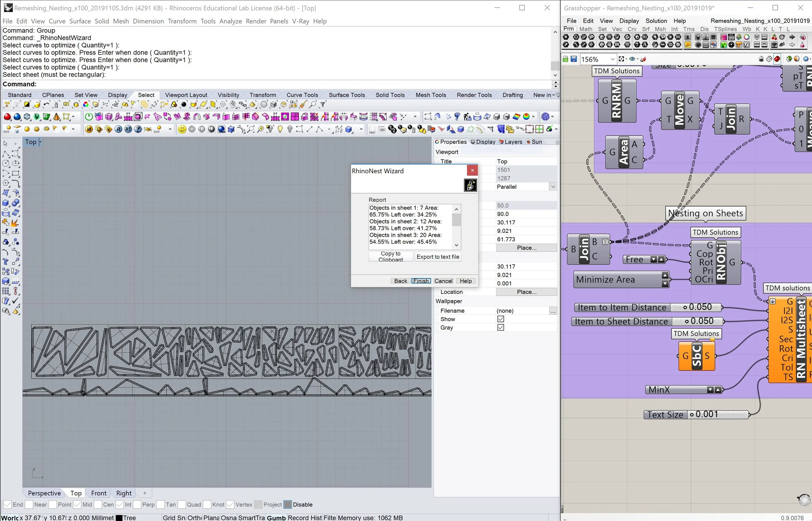Viewport: 812px width, 521px height.
Task: Enable the Near object snap checkbox
Action: click(30, 504)
